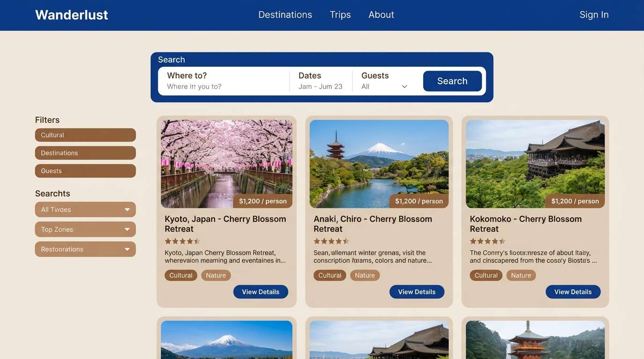
Task: Open the About page
Action: tap(381, 14)
